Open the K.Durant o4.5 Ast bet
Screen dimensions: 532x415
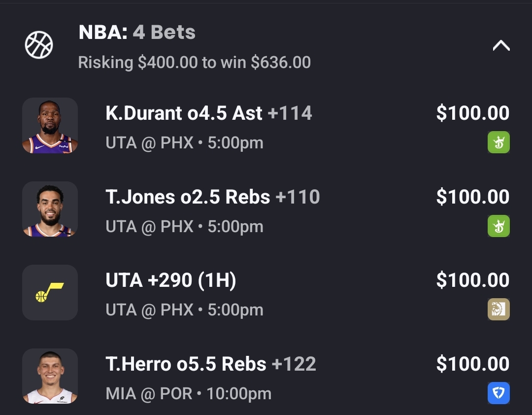[208, 113]
